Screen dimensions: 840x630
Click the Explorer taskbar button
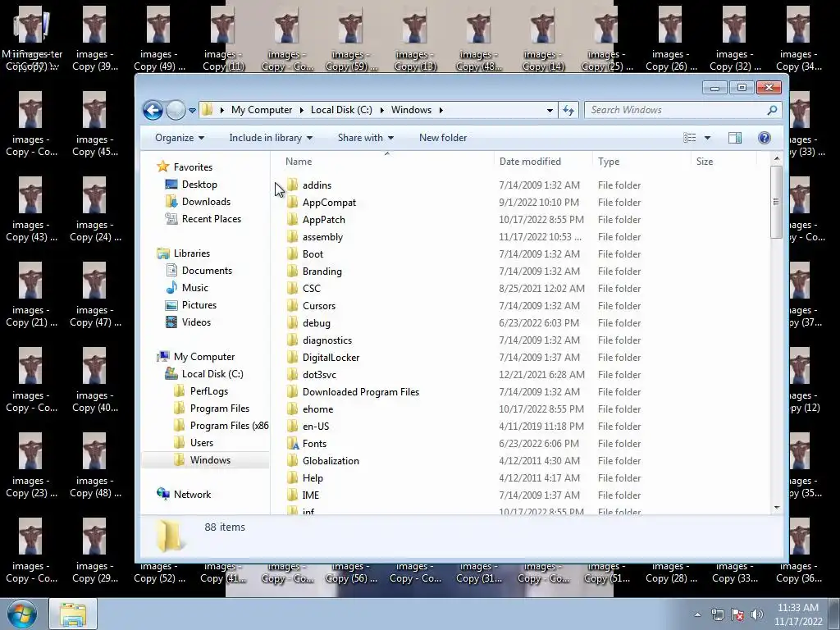(x=73, y=614)
